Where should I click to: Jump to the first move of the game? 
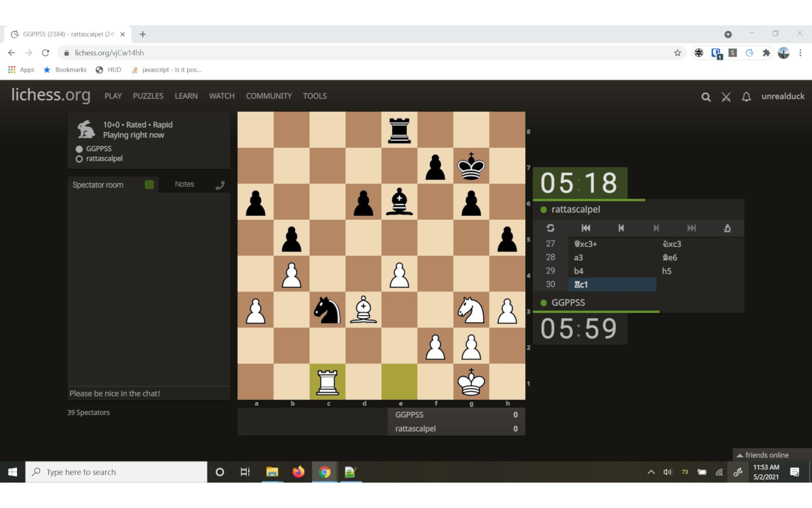(x=586, y=228)
